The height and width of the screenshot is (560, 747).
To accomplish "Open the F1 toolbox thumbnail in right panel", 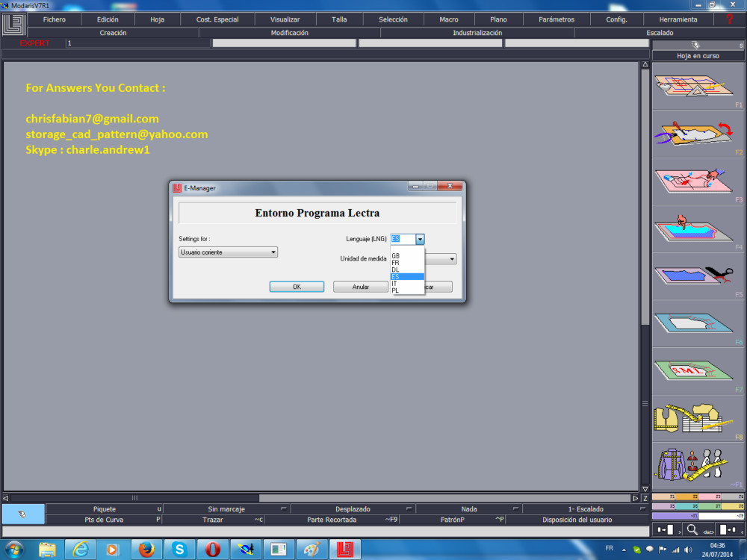I will (x=697, y=86).
